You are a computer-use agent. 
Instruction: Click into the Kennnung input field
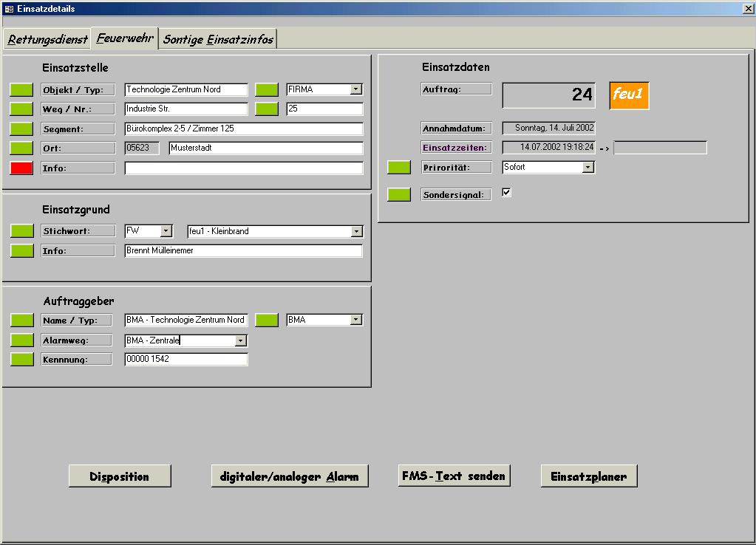click(185, 360)
